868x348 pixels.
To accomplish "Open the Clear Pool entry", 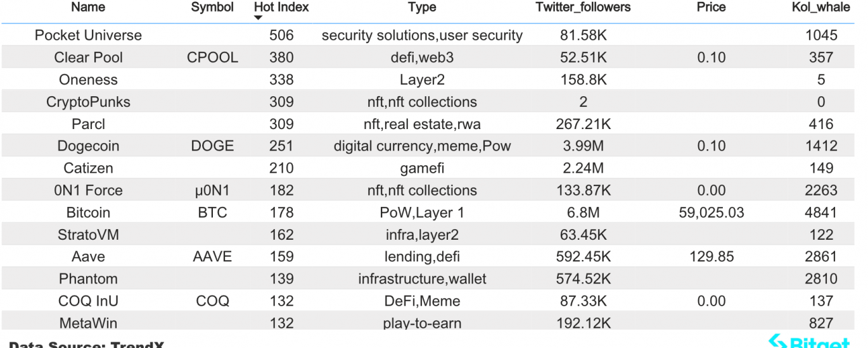I will pos(88,58).
